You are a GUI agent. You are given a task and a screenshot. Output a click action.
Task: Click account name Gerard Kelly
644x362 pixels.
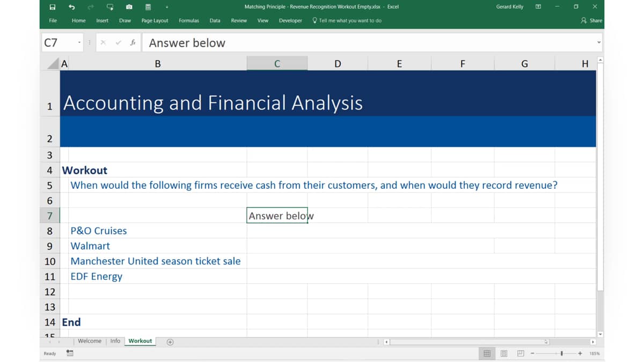pyautogui.click(x=510, y=6)
